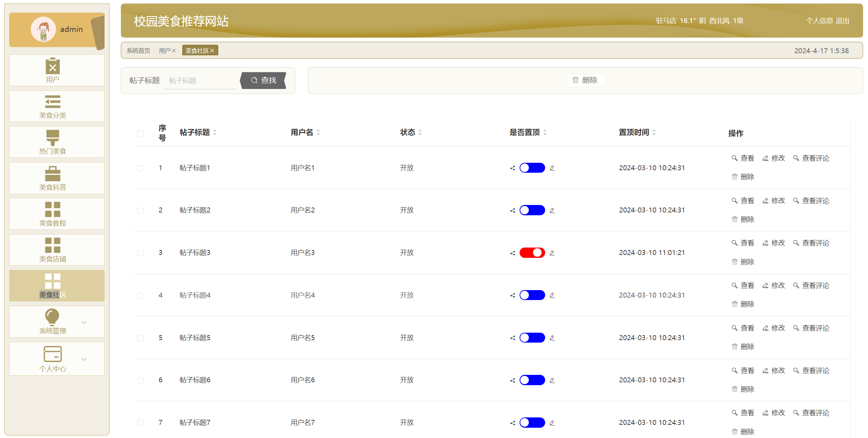Sort by the 帖子标题 column arrows
868x438 pixels.
click(x=215, y=132)
